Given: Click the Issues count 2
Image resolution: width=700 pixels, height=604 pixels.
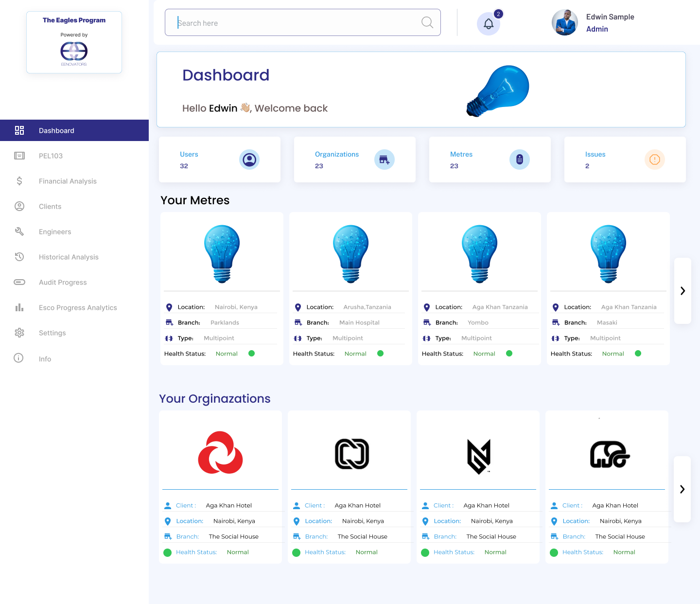Looking at the screenshot, I should 587,166.
